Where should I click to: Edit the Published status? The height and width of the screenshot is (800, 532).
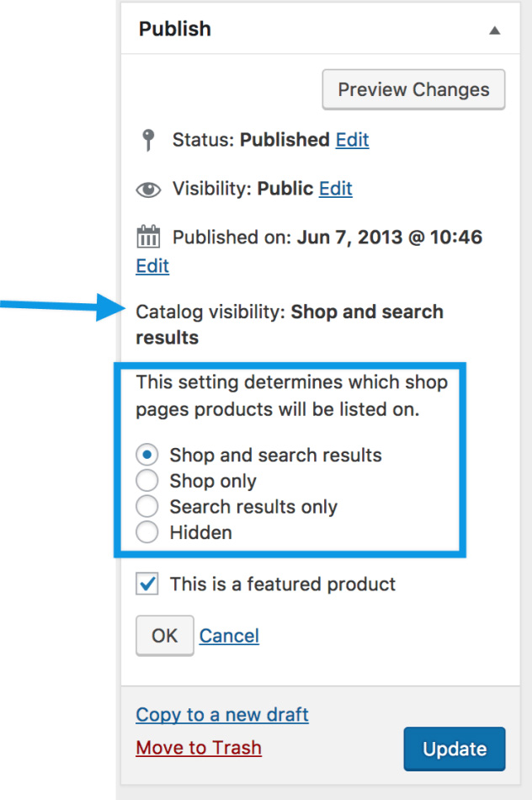coord(352,140)
